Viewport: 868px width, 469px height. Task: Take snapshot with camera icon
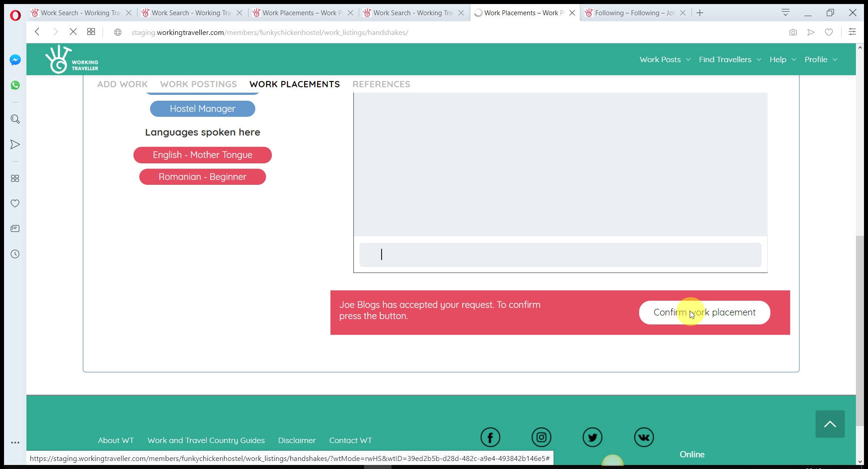point(793,32)
